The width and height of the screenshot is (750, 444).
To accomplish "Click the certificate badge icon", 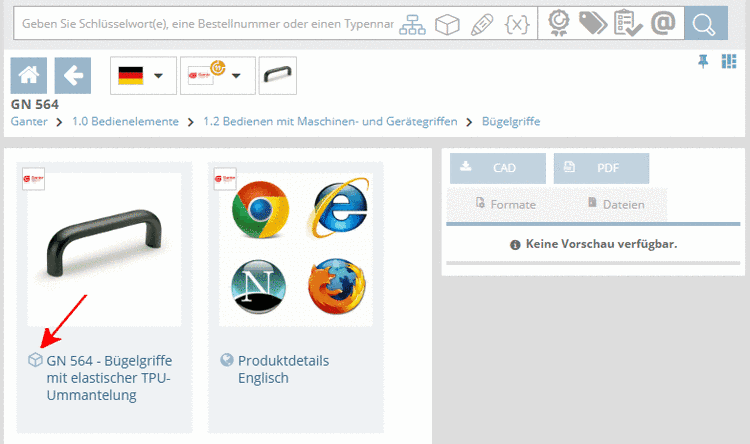I will click(x=559, y=23).
